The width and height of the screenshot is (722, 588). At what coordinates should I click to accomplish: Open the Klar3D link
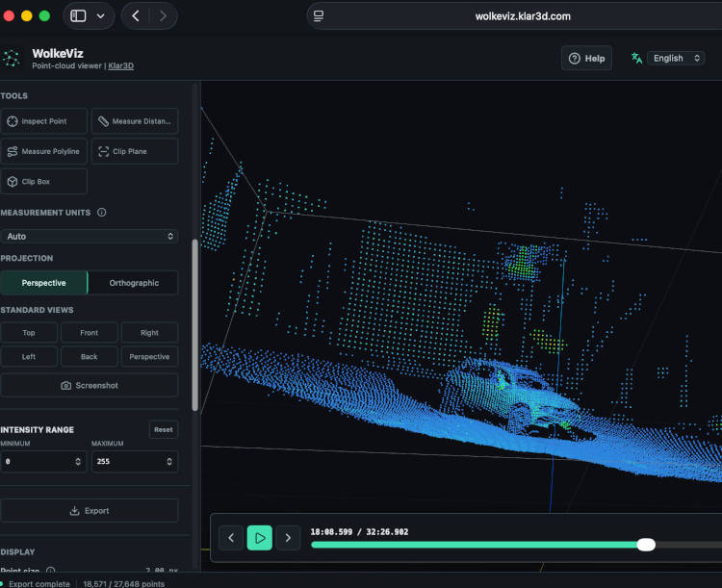point(120,65)
